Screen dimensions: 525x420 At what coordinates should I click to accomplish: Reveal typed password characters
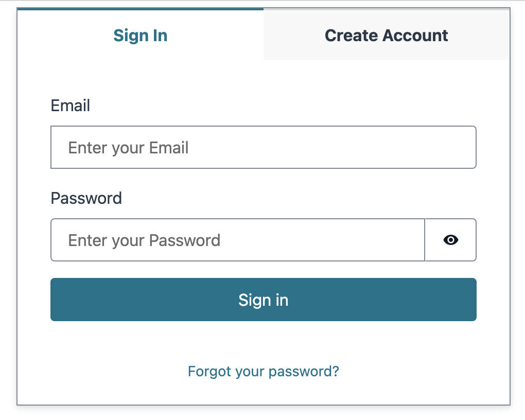point(450,240)
